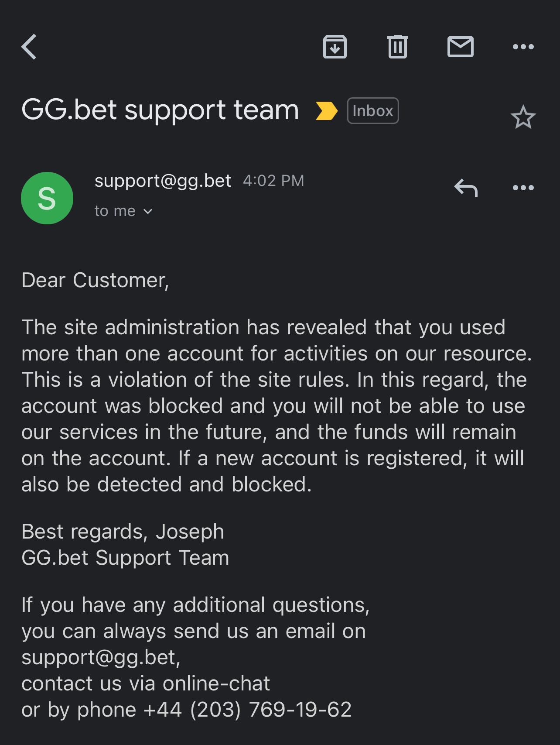
Task: Tap the Inbox label tag
Action: [x=372, y=111]
